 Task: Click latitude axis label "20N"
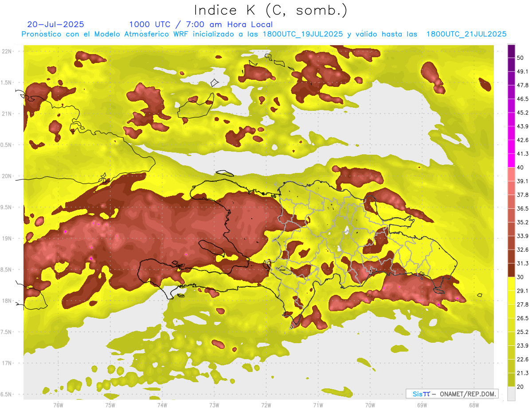tap(7, 176)
